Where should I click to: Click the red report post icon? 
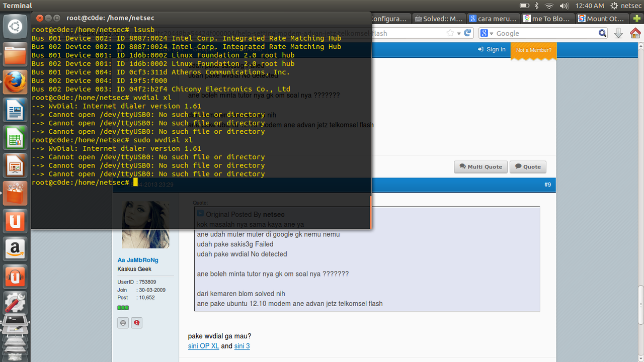click(137, 323)
